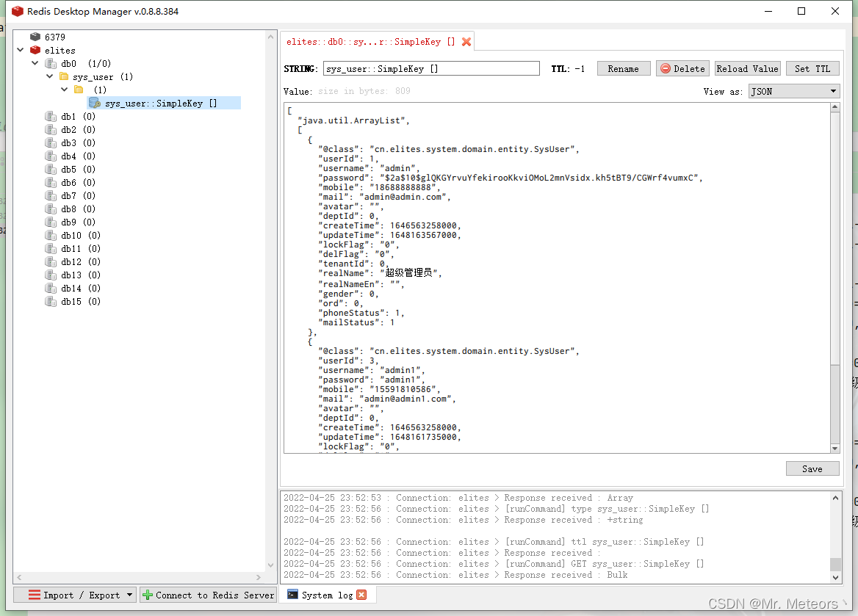The width and height of the screenshot is (858, 616).
Task: Click the Redis Desktop Manager title icon
Action: coord(18,11)
